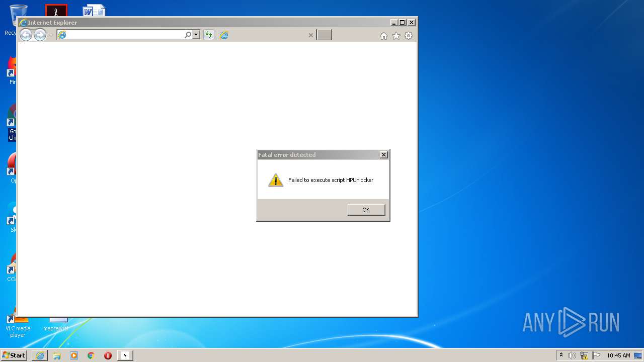The height and width of the screenshot is (362, 644).
Task: Open a new tab in Internet Explorer
Action: [x=324, y=35]
